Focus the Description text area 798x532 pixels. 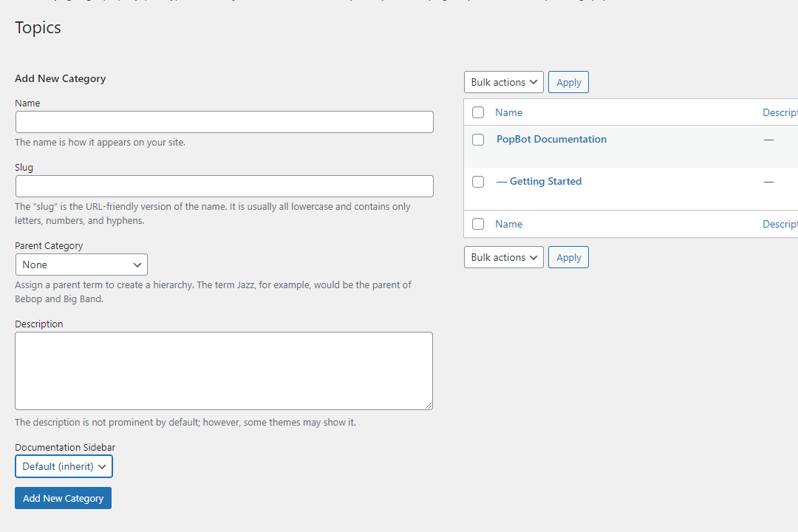pyautogui.click(x=224, y=370)
